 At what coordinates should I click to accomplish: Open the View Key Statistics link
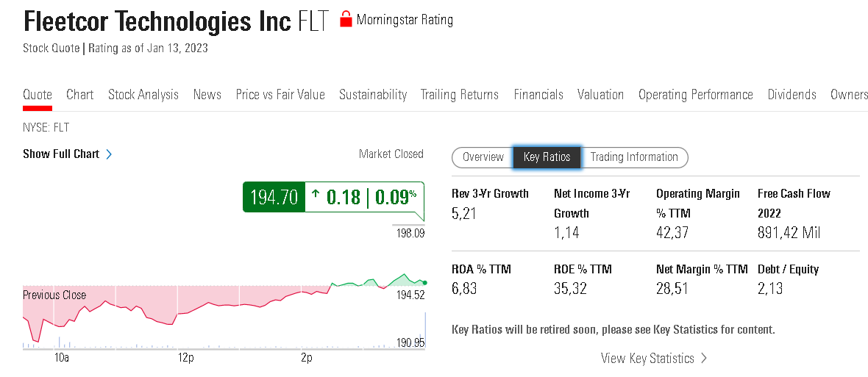click(x=647, y=358)
